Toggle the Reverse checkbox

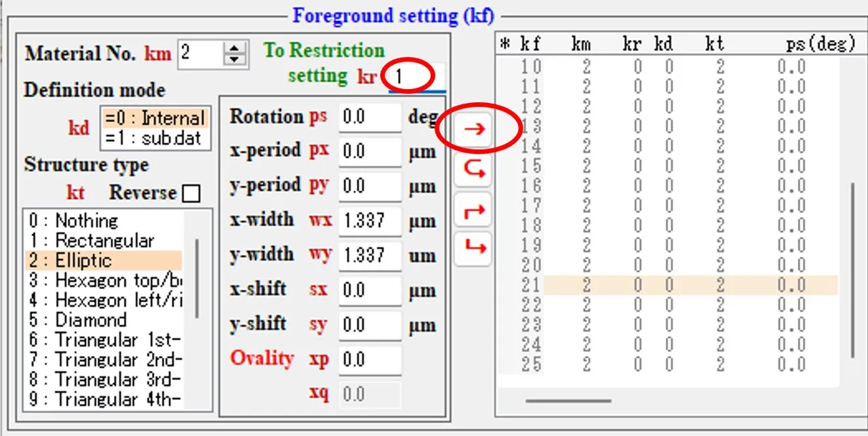tap(191, 193)
